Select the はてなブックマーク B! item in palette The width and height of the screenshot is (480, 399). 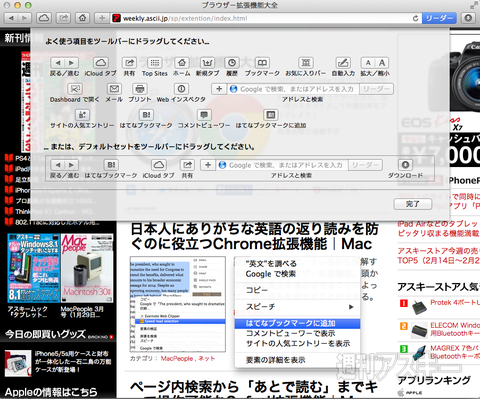click(x=146, y=119)
